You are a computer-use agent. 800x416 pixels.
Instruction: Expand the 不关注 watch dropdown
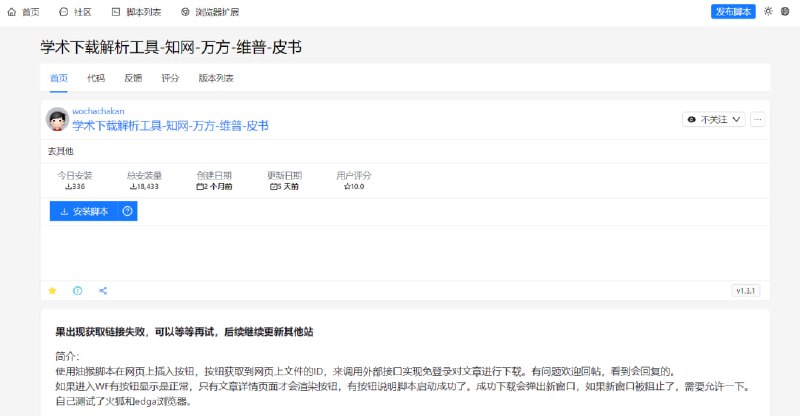pos(714,119)
